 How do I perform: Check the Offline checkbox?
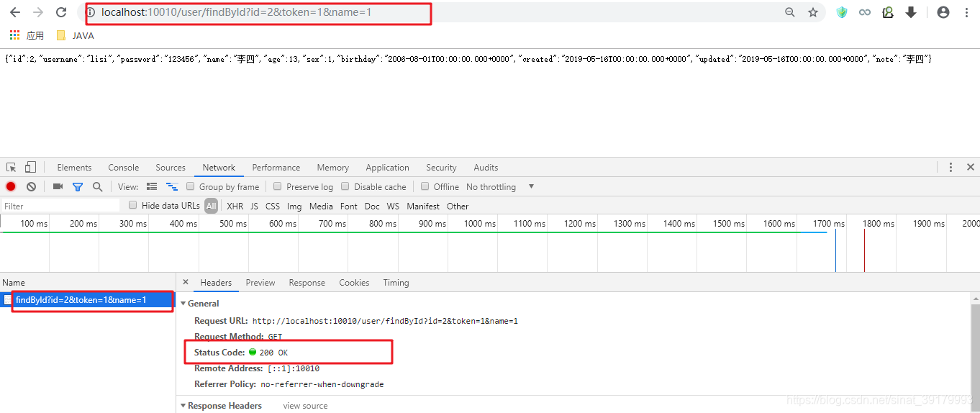click(x=425, y=186)
